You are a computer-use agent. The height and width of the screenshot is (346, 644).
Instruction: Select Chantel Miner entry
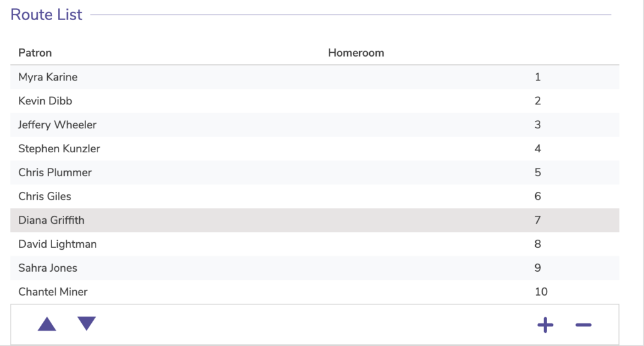53,292
